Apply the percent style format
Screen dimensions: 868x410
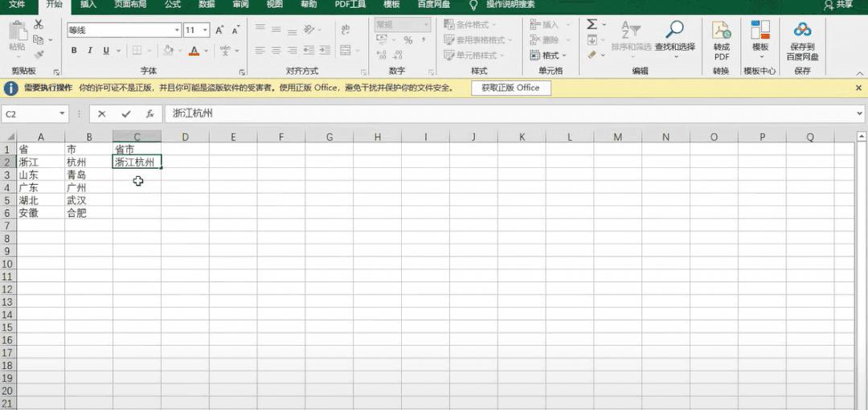click(x=408, y=40)
